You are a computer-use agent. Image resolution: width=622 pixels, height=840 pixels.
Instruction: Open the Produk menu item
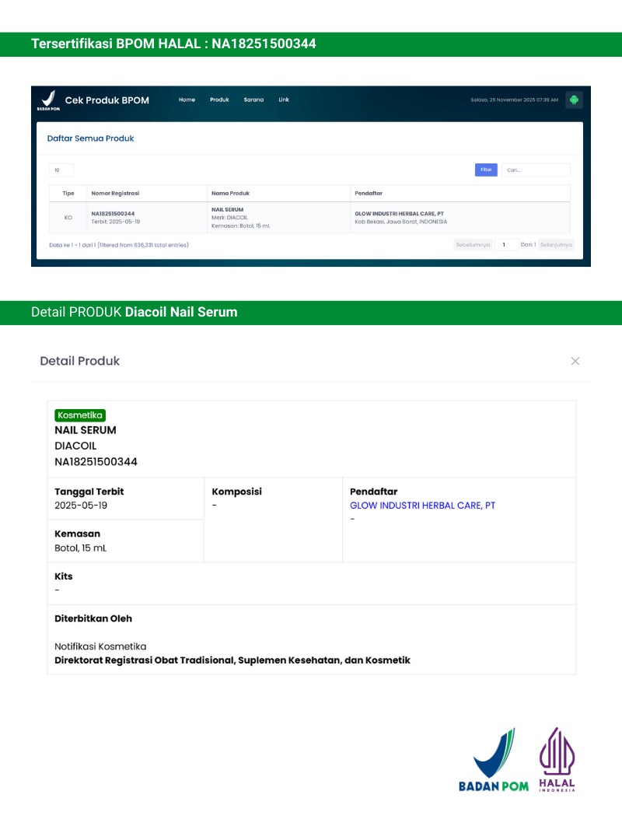pos(219,100)
